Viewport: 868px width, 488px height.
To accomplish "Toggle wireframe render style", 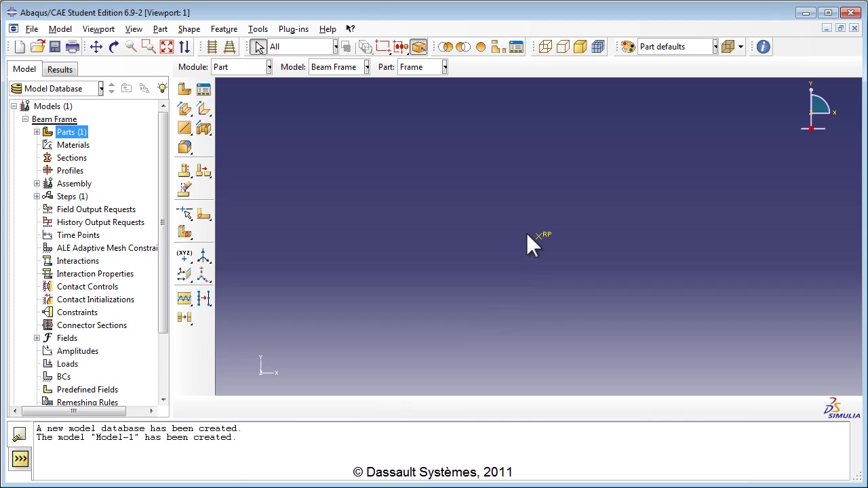I will [545, 47].
